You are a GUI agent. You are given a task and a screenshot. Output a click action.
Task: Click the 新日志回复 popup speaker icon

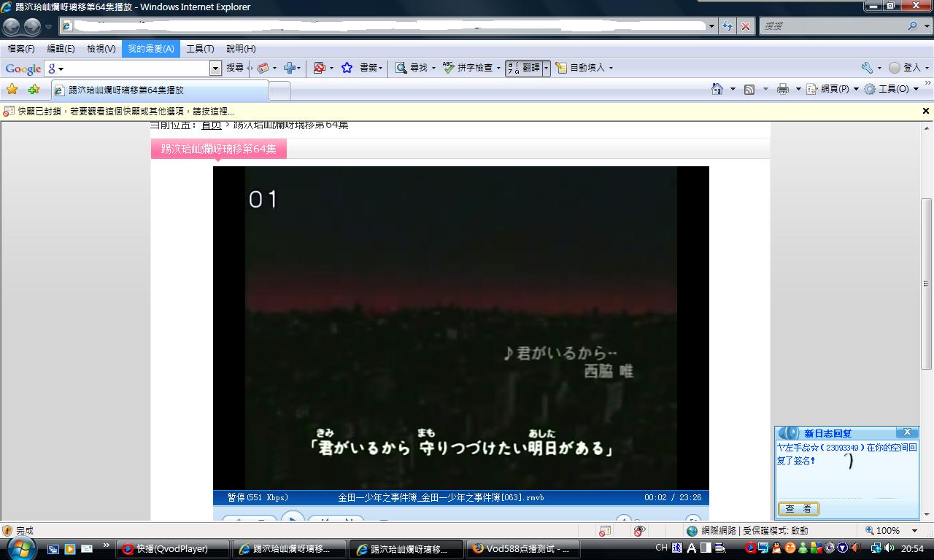coord(789,433)
